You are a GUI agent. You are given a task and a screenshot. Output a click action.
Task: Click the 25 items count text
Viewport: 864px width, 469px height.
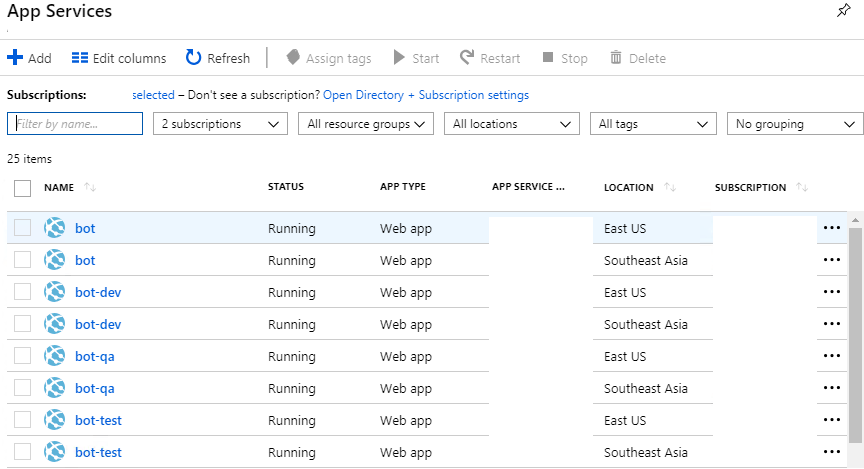click(x=29, y=159)
